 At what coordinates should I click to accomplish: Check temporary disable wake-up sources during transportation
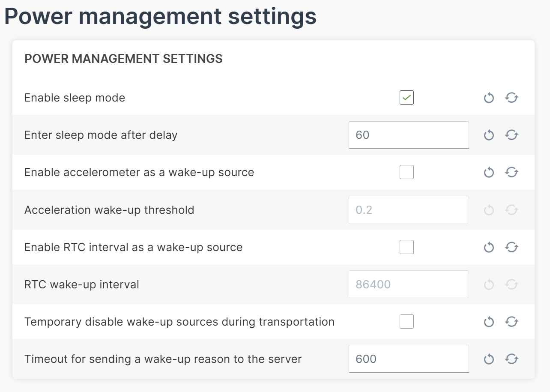pos(406,322)
